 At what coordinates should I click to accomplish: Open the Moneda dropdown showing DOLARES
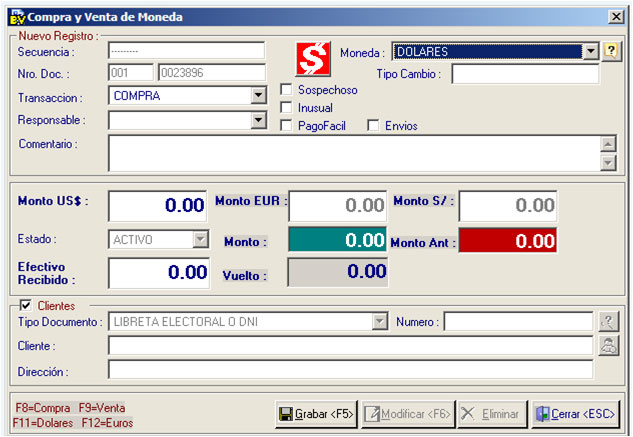[591, 52]
